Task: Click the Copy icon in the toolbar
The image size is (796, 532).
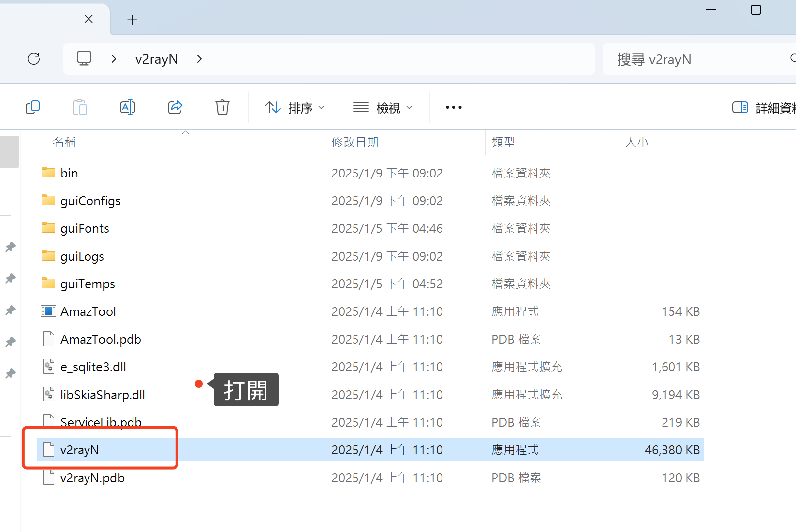Action: (33, 107)
